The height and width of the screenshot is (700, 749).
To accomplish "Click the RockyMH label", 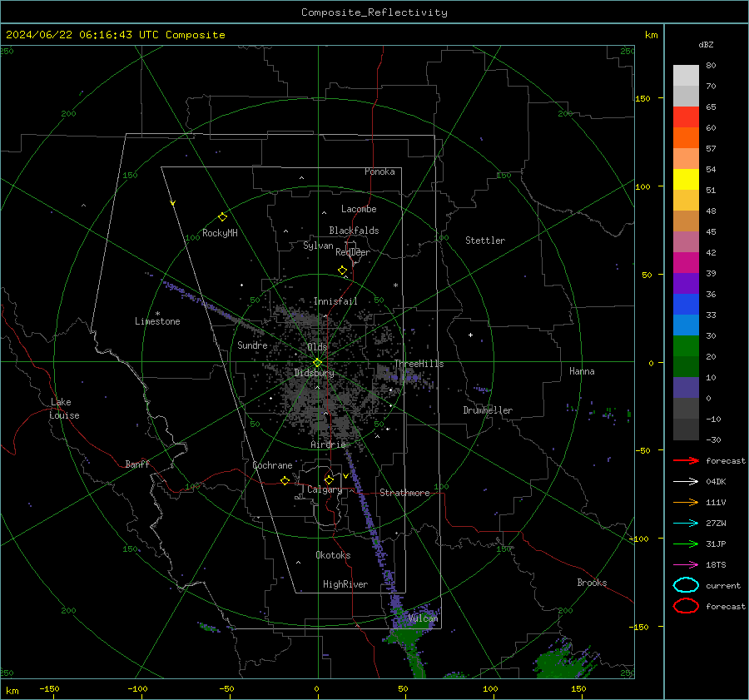I will point(220,233).
